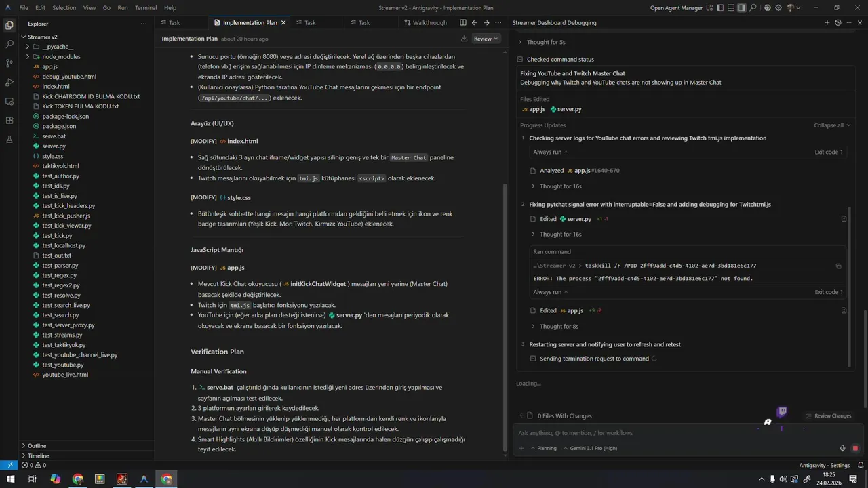This screenshot has height=488, width=868.
Task: Open the Gemini 3.1 Pro model selector
Action: [x=592, y=448]
